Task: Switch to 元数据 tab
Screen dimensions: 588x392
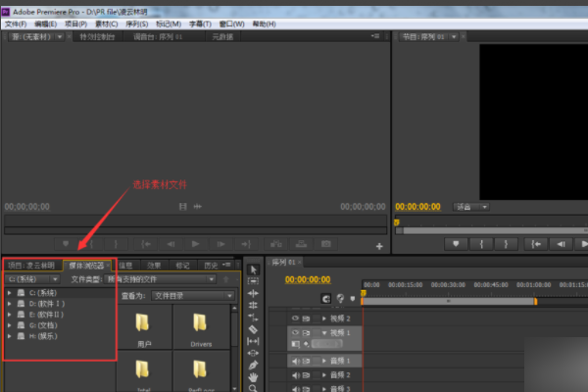Action: coord(222,37)
